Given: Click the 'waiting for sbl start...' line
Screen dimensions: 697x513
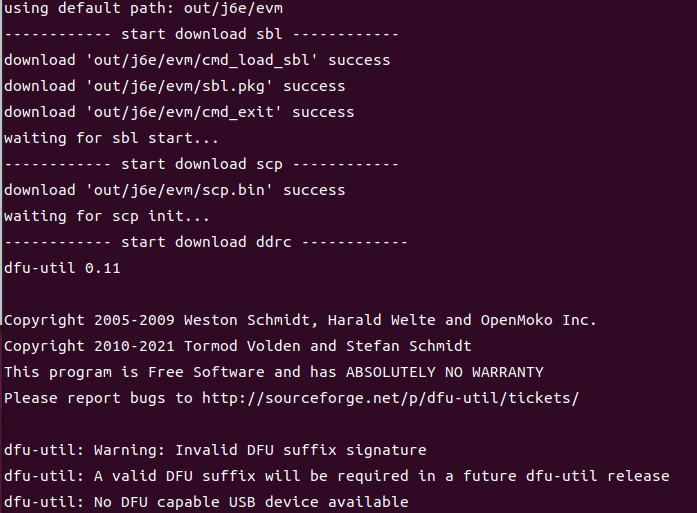Looking at the screenshot, I should click(x=110, y=138).
